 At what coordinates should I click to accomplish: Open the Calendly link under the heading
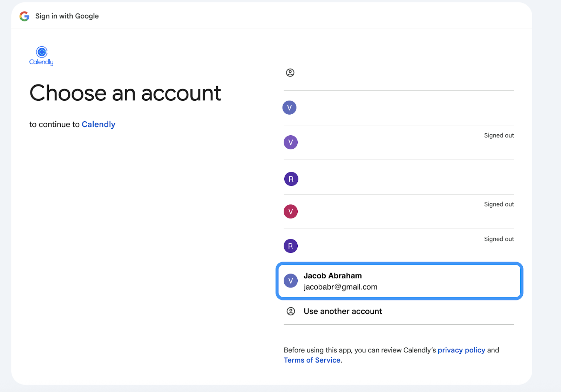tap(98, 124)
